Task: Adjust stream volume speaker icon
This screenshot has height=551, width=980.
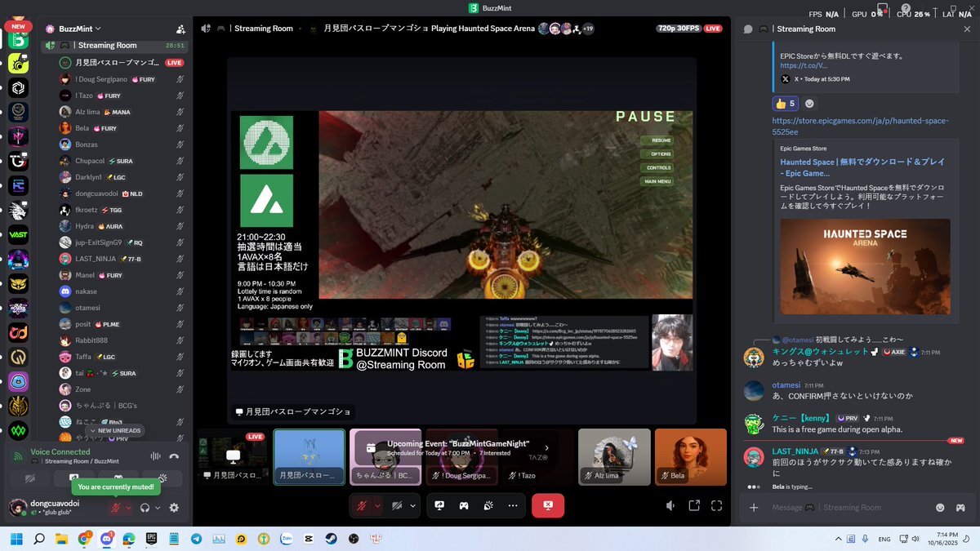Action: [x=670, y=505]
